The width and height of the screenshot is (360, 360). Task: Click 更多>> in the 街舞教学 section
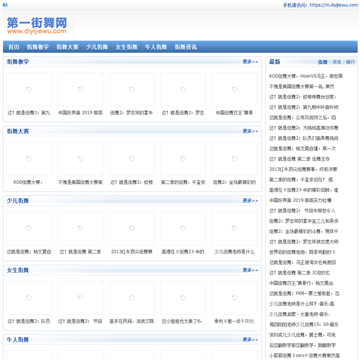[250, 62]
